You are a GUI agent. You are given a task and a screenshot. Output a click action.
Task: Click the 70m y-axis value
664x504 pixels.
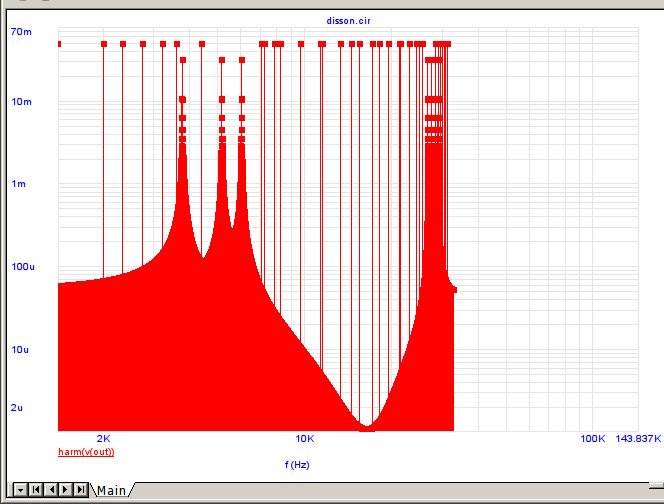[x=21, y=32]
